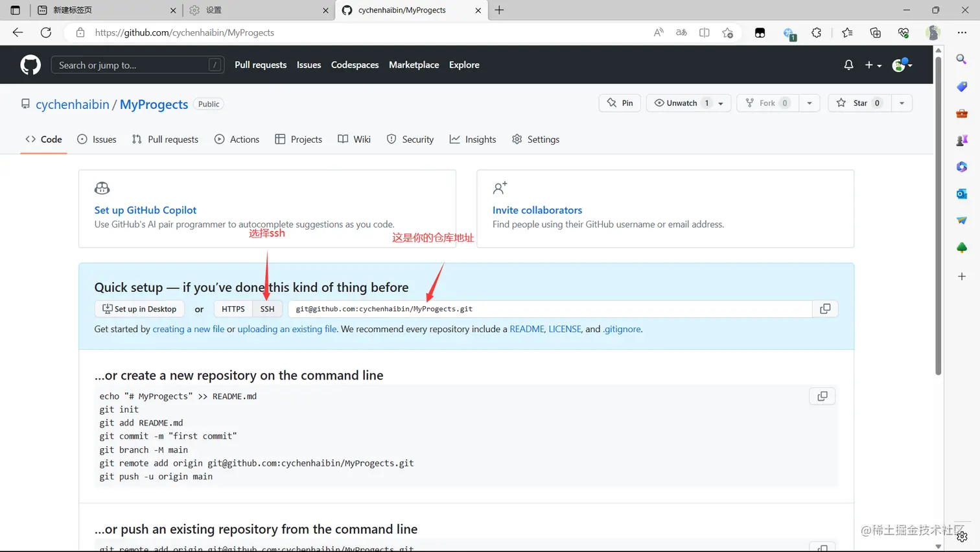The width and height of the screenshot is (980, 552).
Task: View the Insights tab
Action: [472, 139]
